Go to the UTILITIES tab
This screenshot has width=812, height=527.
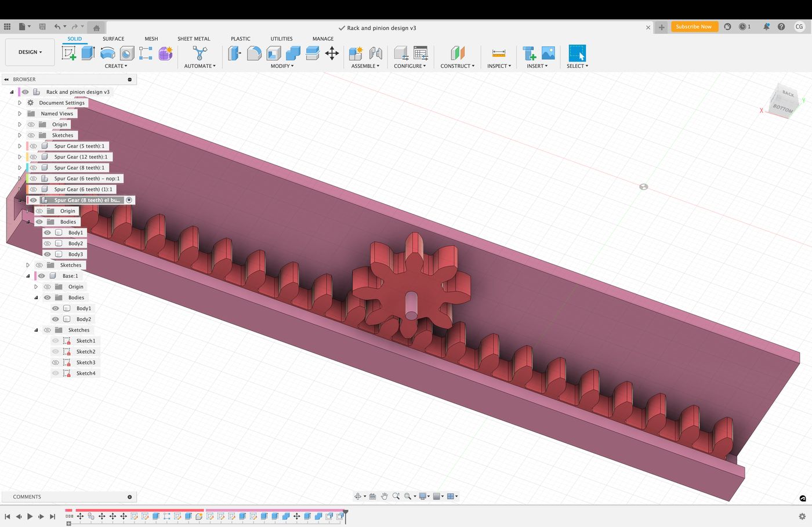[x=281, y=39]
